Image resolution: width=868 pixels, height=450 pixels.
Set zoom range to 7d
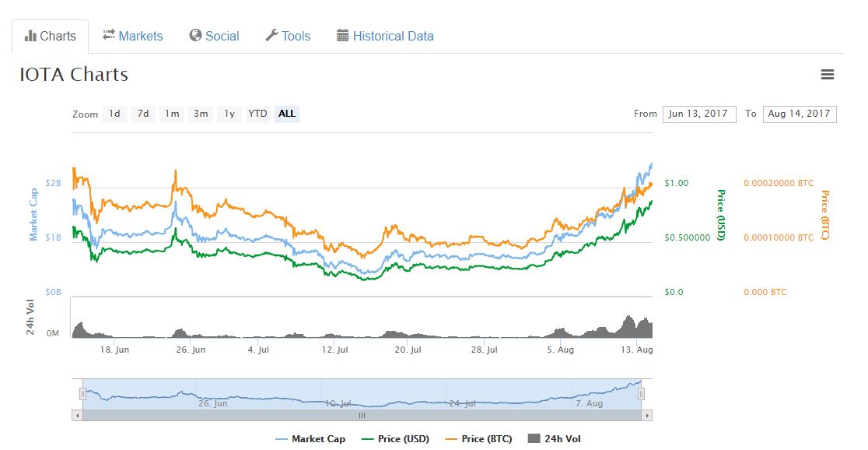[143, 114]
